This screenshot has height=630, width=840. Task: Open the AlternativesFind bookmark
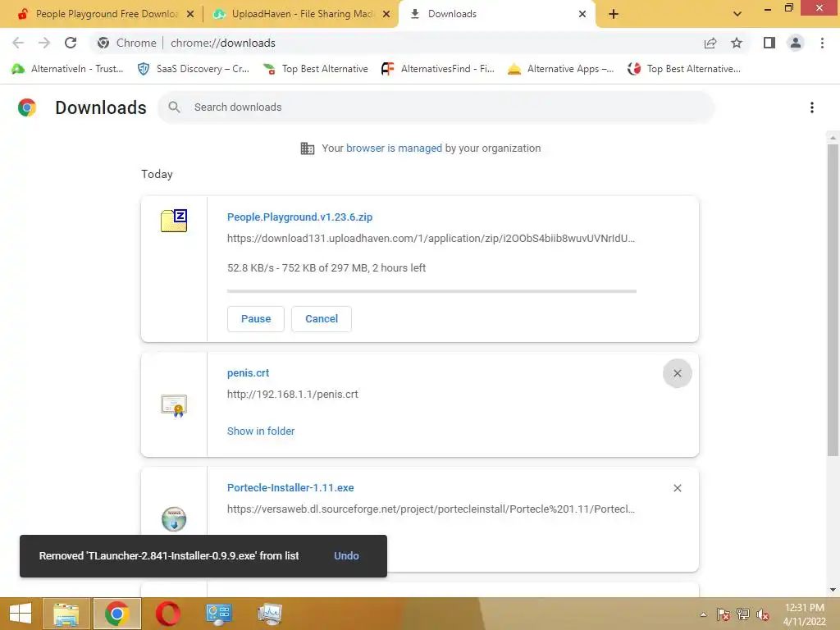(x=438, y=69)
